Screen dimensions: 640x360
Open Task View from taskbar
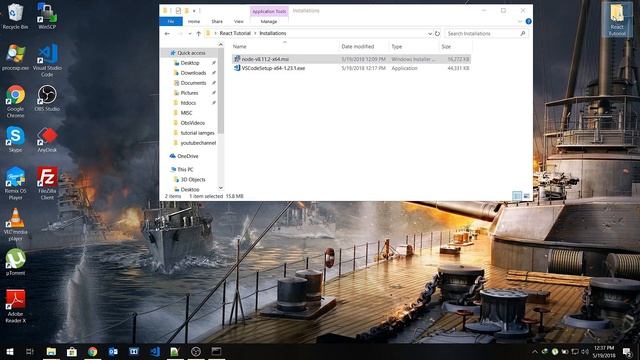[29, 351]
